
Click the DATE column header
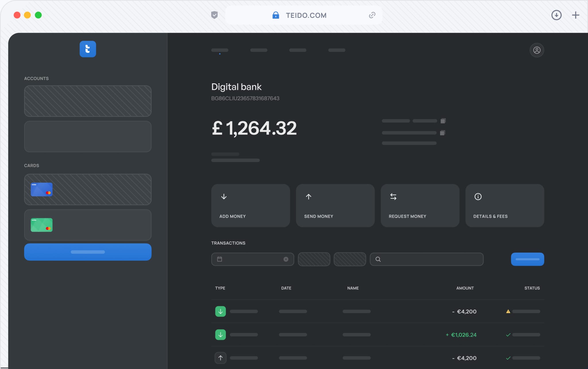pos(286,288)
